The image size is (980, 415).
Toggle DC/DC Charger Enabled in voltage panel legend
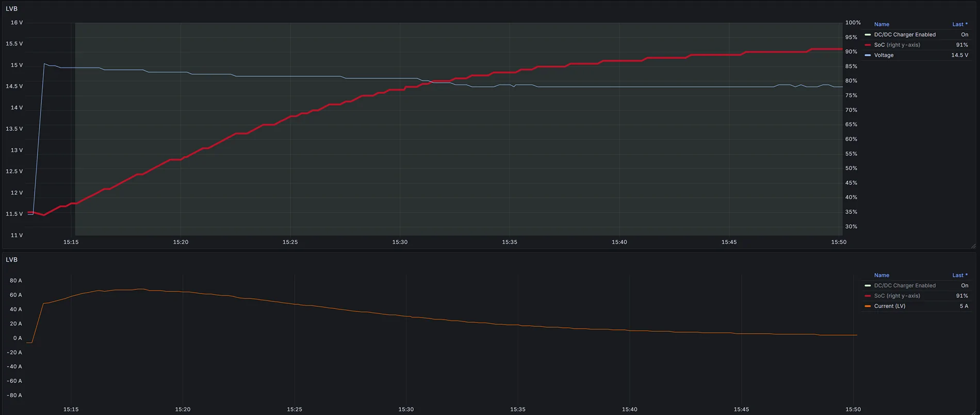[904, 35]
